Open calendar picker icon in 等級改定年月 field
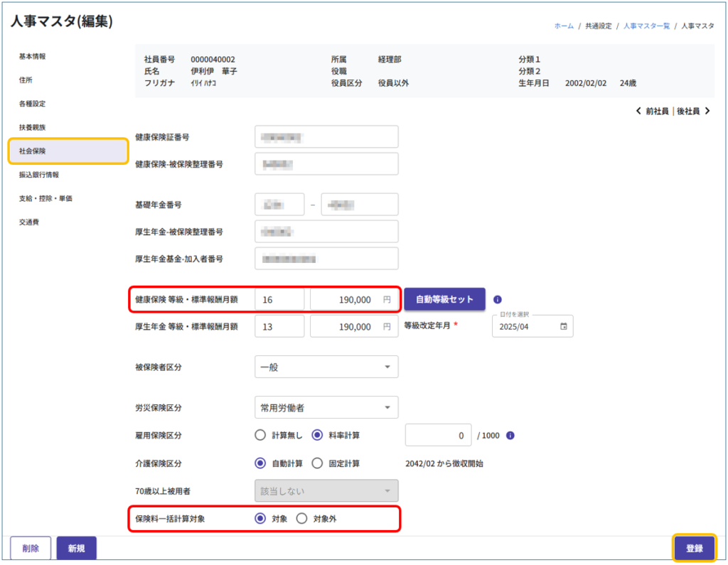728x565 pixels. 564,327
